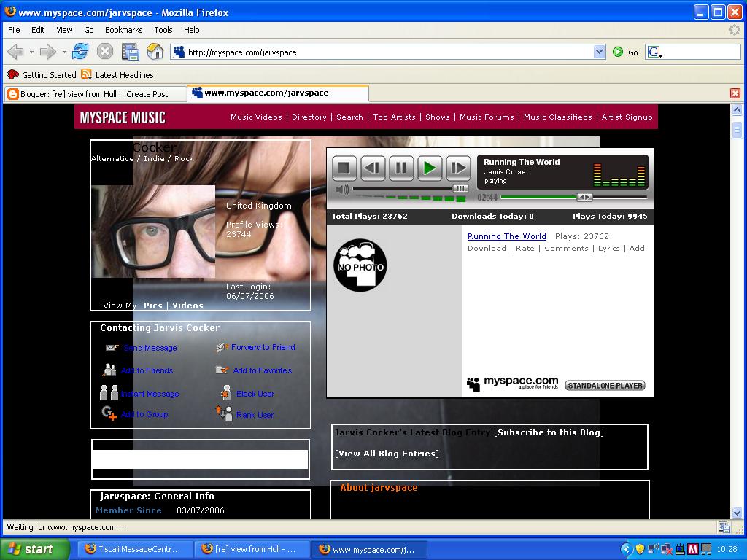Click the red M icon in system tray

click(693, 549)
